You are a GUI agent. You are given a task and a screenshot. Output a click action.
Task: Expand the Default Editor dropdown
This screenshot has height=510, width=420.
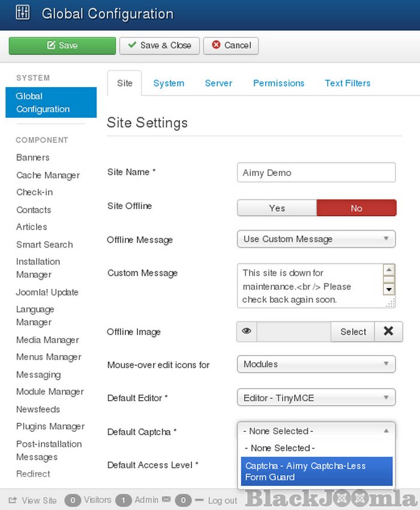[x=316, y=398]
